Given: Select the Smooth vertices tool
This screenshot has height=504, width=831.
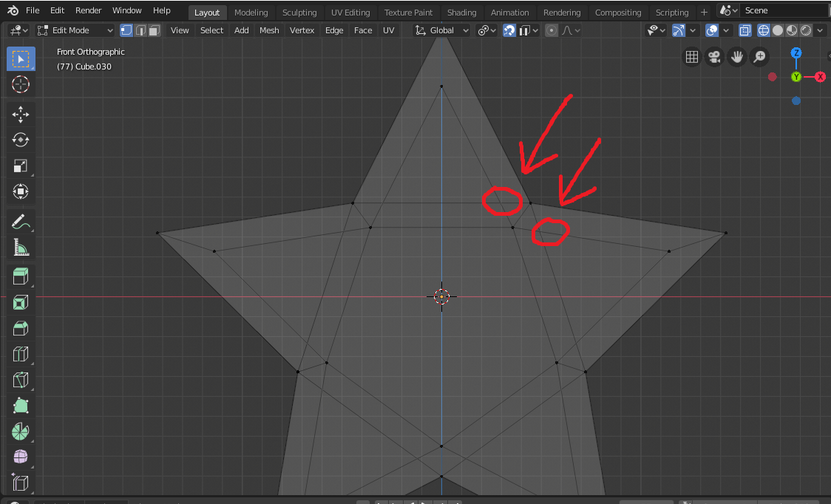Looking at the screenshot, I should 21,457.
